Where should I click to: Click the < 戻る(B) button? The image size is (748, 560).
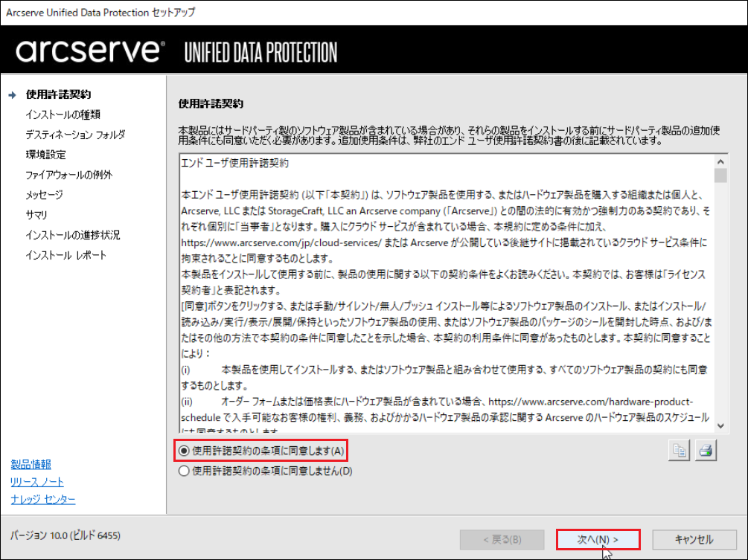click(x=502, y=539)
